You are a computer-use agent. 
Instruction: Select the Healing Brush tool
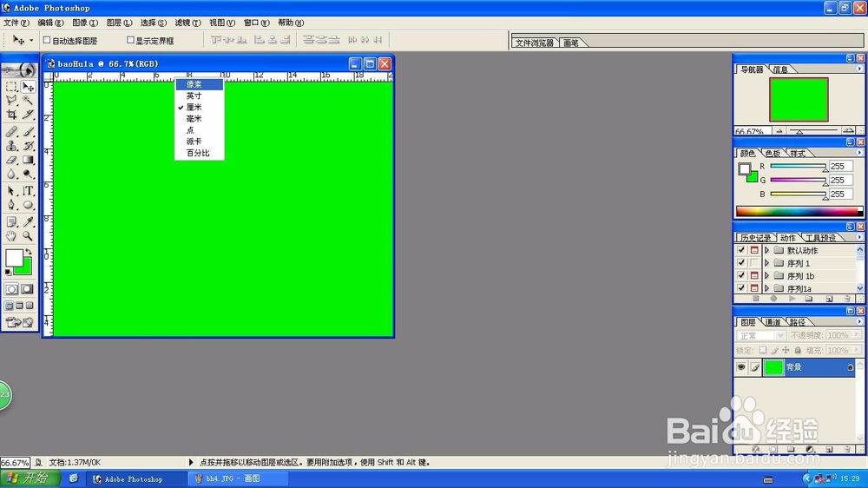(x=11, y=132)
